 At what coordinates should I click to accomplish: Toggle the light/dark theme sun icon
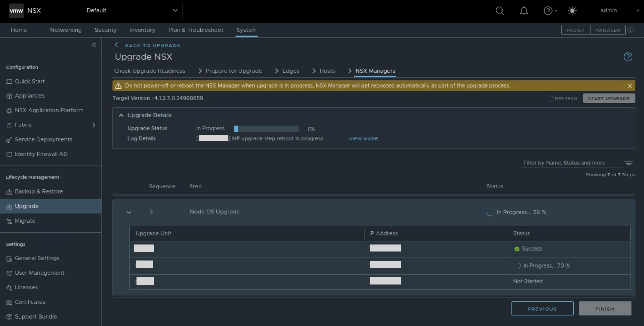point(572,11)
